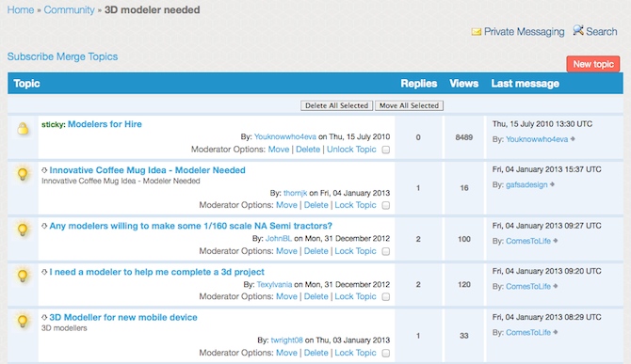Screen dimensions: 631x364
Task: Click the Merge Topics link
Action: (x=88, y=56)
